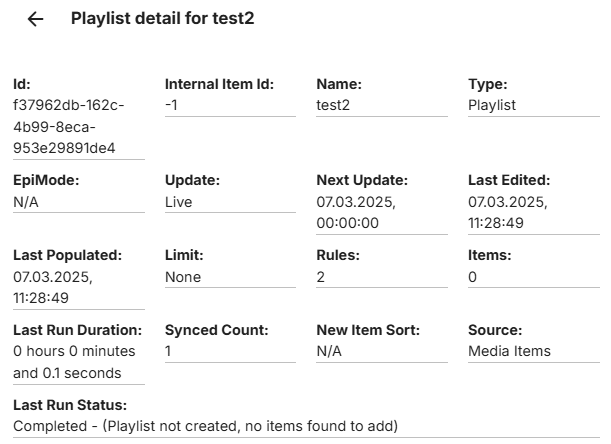Click the Type field showing Playlist
The height and width of the screenshot is (444, 611).
tap(492, 104)
